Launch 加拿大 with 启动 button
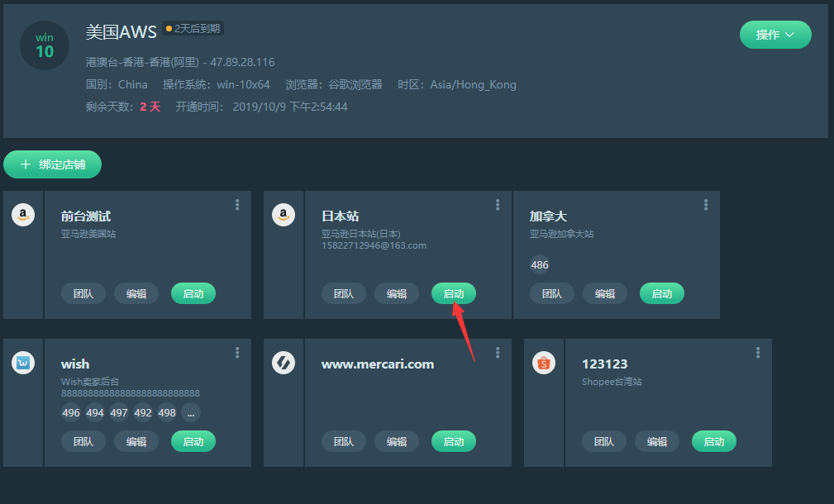 (x=662, y=293)
